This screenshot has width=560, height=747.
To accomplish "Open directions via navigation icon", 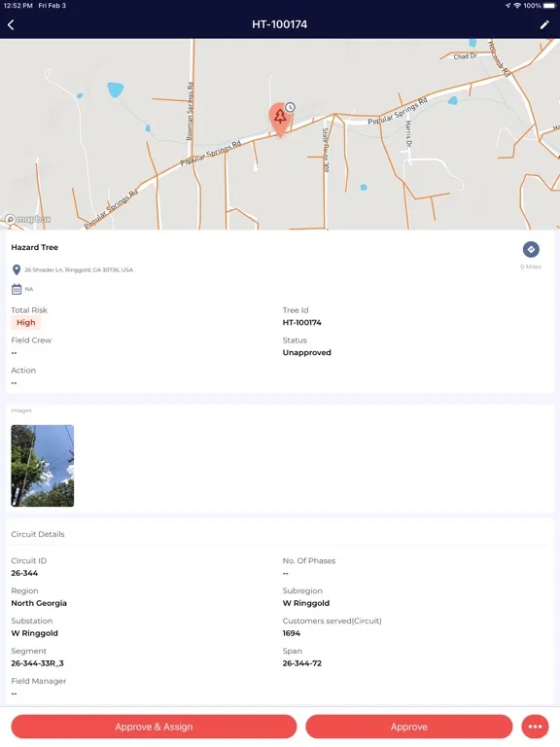I will [x=531, y=249].
